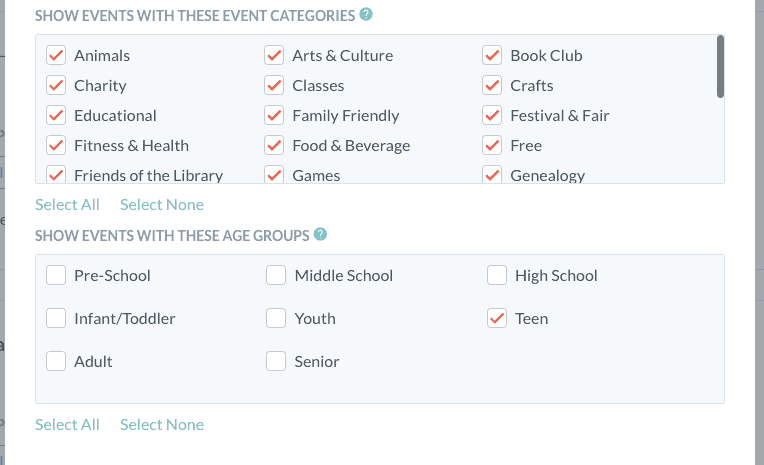Screen dimensions: 764x465
Task: Toggle the Crafts category checkbox
Action: click(x=493, y=86)
